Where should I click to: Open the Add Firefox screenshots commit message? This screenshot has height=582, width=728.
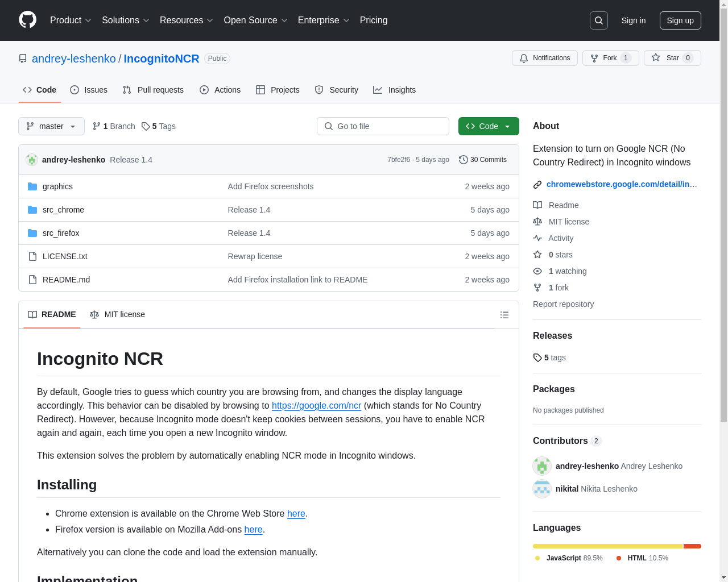pos(271,186)
